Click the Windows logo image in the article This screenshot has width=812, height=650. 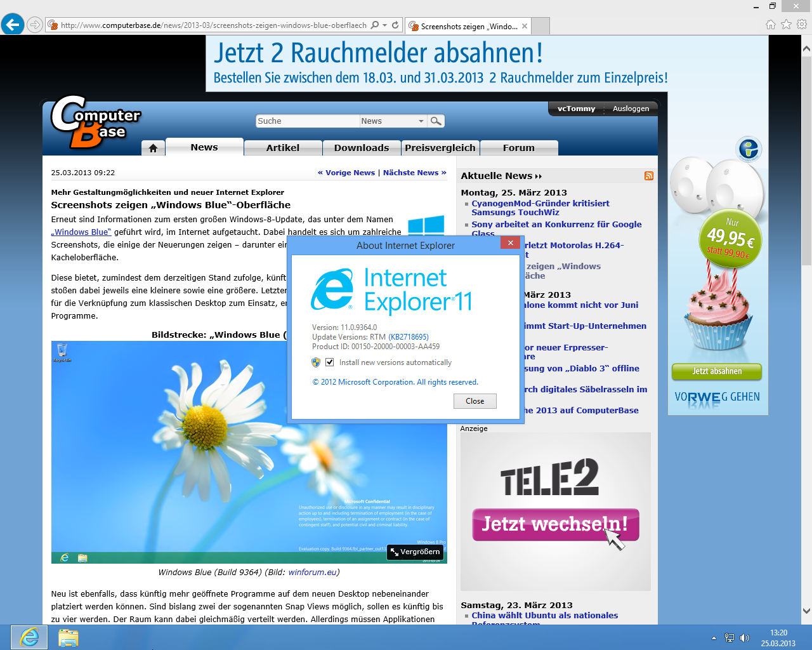pyautogui.click(x=426, y=225)
